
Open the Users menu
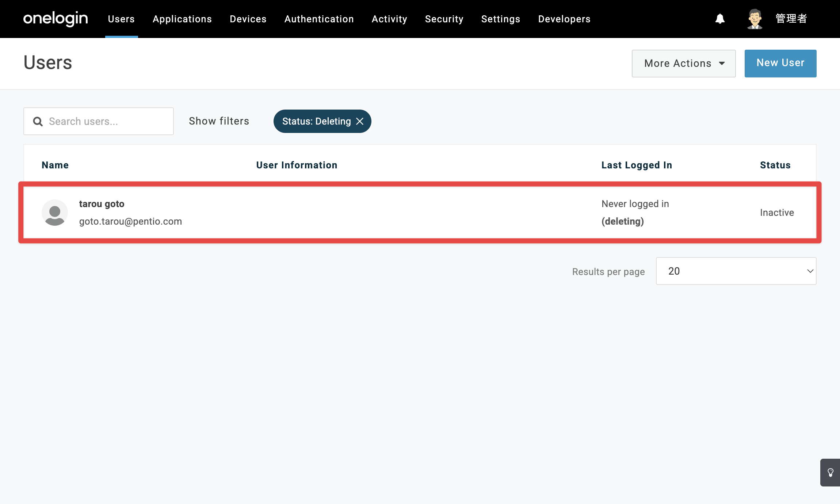[x=121, y=19]
